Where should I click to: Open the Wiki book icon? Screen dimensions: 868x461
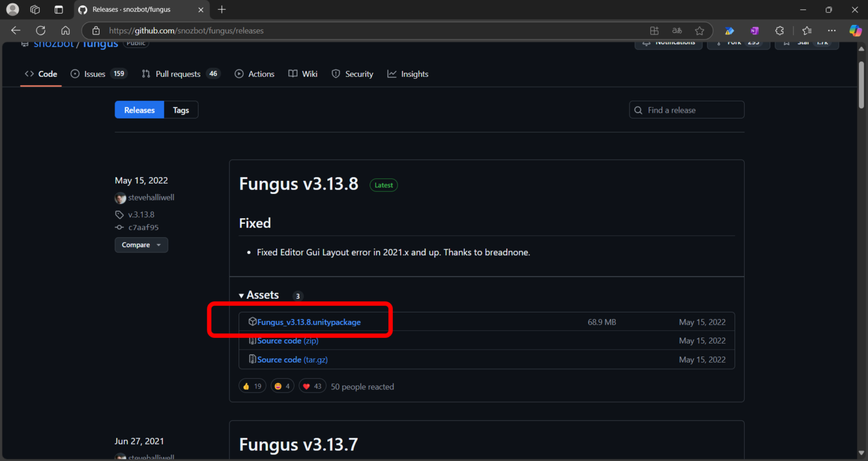(x=293, y=73)
